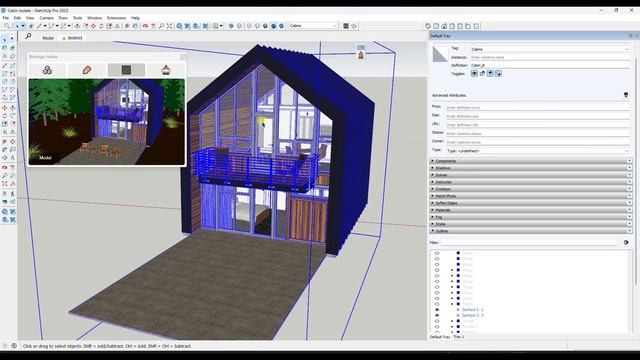Select Section 1 - 1 in the Outliner
640x360 pixels.
[473, 316]
